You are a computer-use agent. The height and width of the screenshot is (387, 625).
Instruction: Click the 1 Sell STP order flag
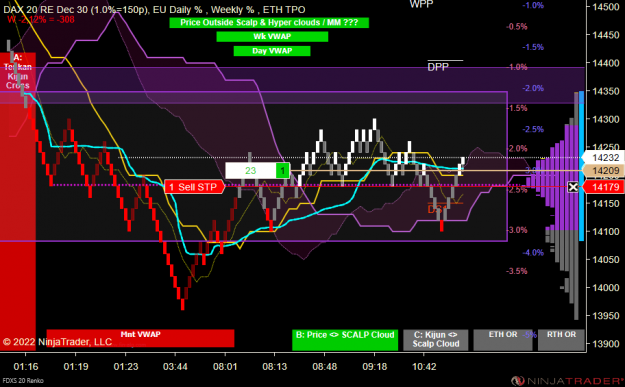[x=195, y=187]
